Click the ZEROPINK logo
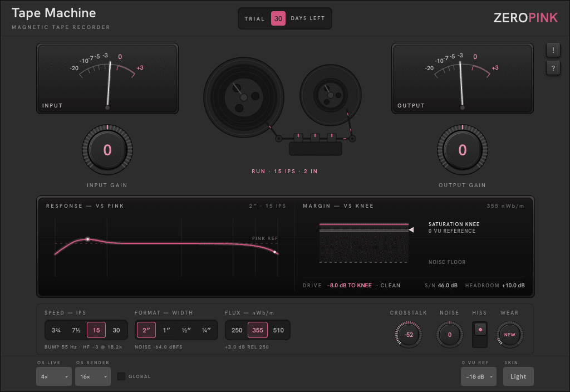Image resolution: width=570 pixels, height=392 pixels. tap(525, 18)
